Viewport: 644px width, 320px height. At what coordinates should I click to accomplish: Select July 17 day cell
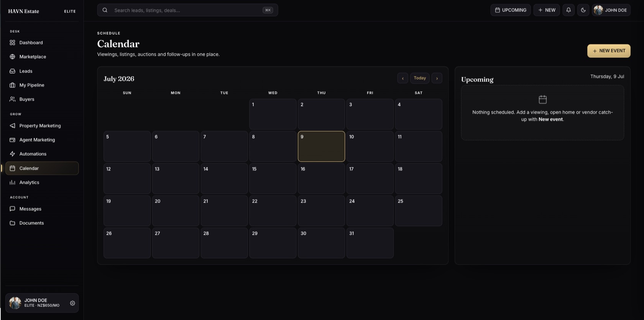(x=370, y=179)
